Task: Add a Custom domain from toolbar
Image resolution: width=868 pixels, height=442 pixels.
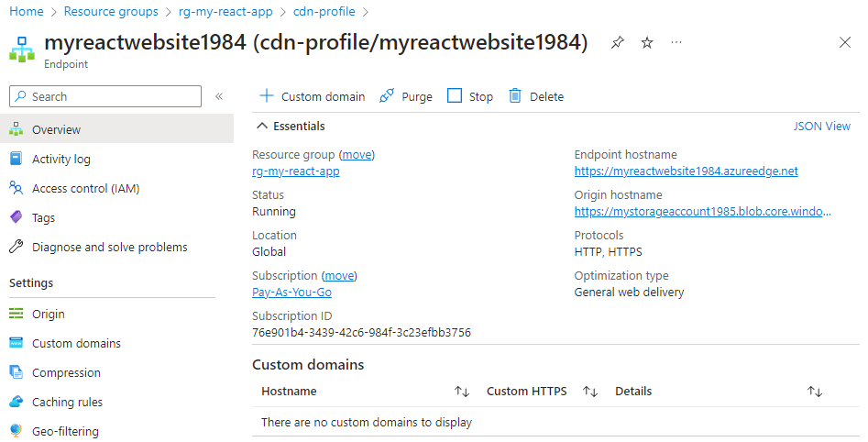Action: [x=313, y=96]
